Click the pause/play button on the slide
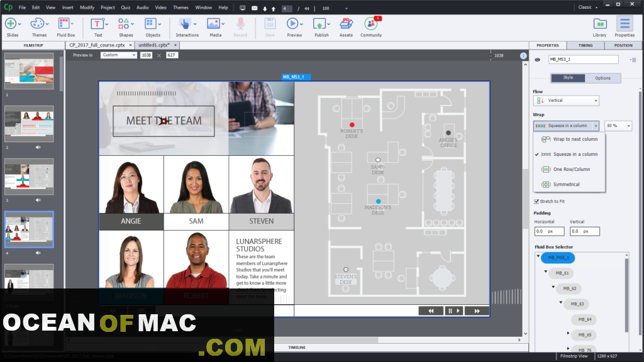 point(454,311)
